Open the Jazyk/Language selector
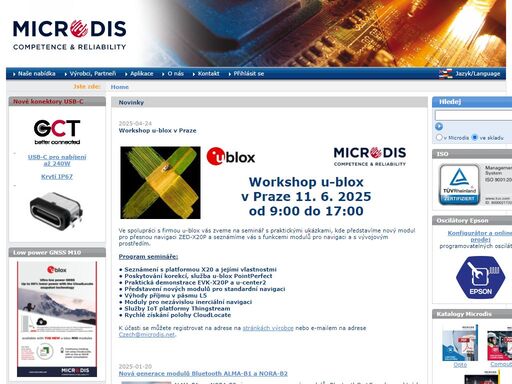 (x=478, y=74)
